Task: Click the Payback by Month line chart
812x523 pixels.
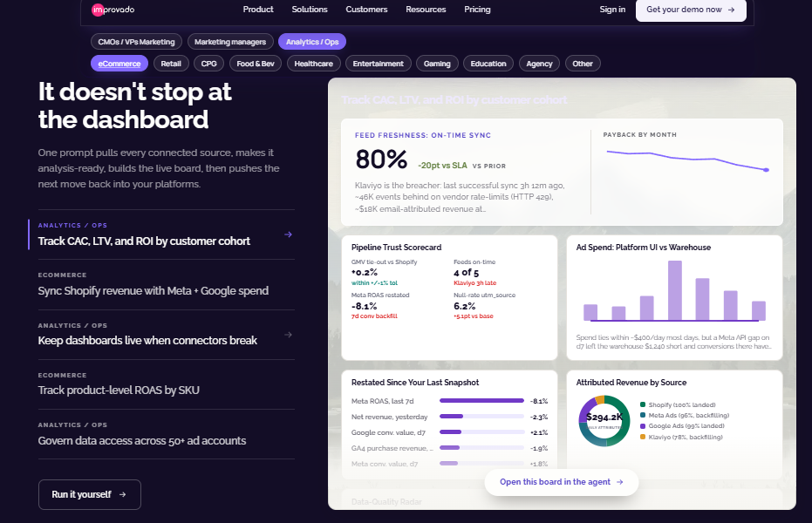Action: pos(687,160)
